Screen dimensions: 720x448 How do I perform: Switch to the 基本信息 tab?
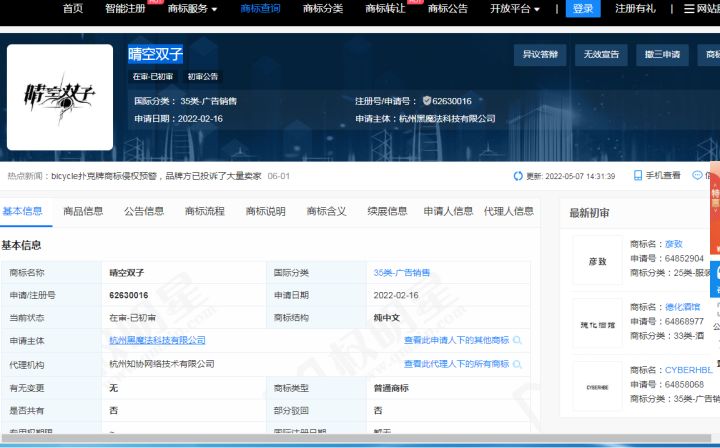pyautogui.click(x=22, y=211)
